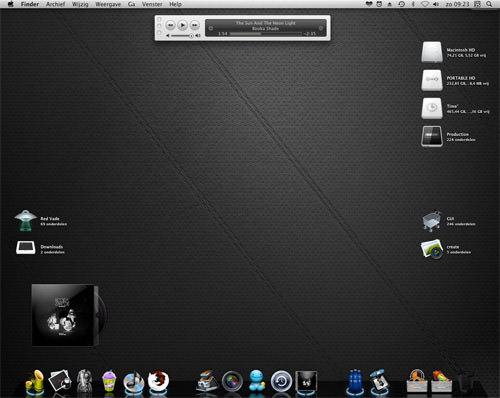
Task: Open the Finder bamboo icon in Dock
Action: point(35,381)
